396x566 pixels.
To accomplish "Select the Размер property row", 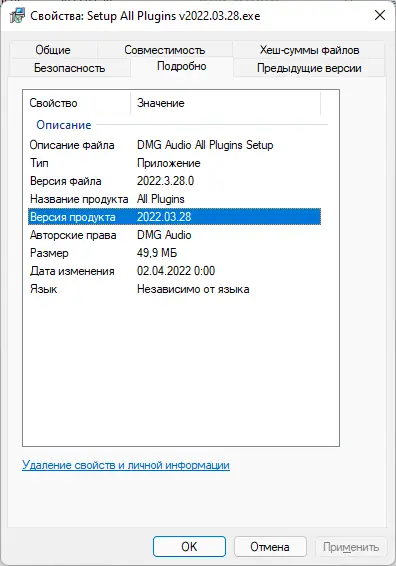I will 174,253.
